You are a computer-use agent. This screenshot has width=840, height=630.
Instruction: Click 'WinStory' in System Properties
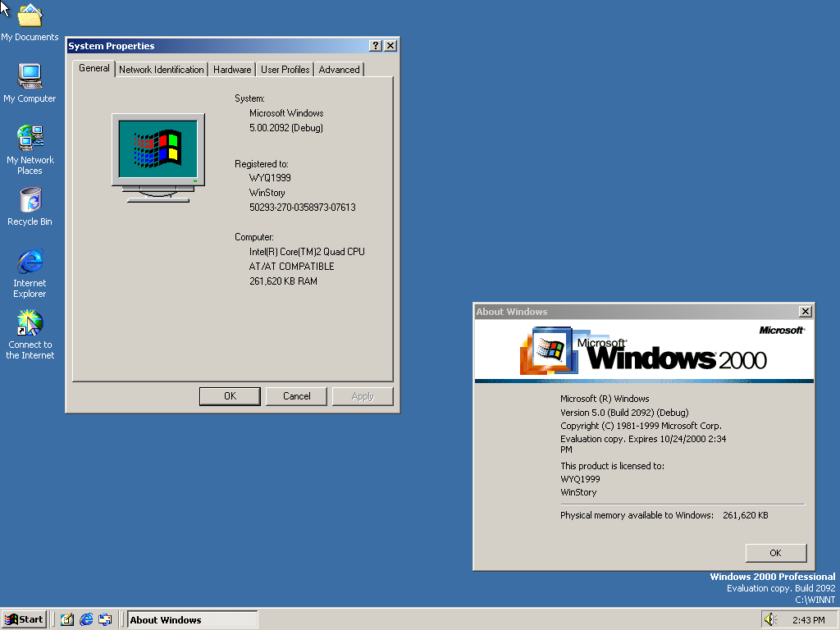[267, 192]
